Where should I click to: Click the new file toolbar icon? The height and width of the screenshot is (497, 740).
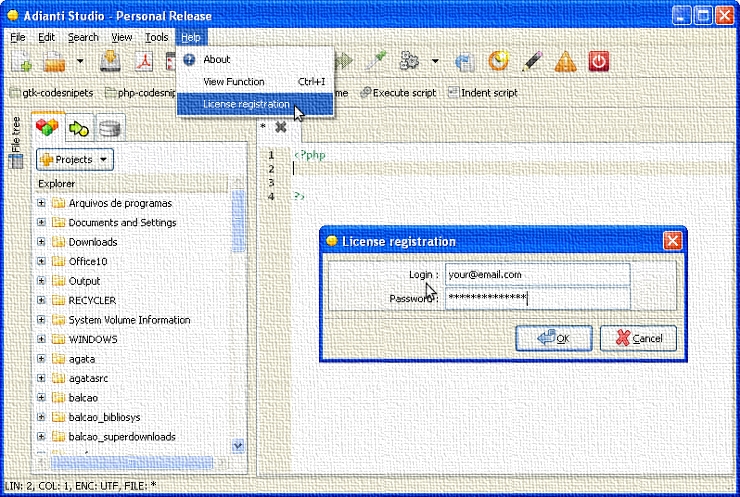pyautogui.click(x=22, y=61)
